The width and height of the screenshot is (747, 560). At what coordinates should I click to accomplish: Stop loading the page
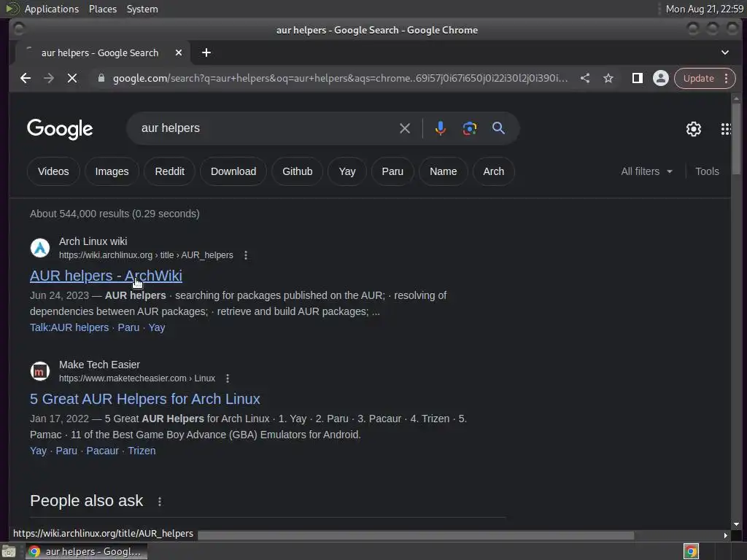[x=72, y=78]
